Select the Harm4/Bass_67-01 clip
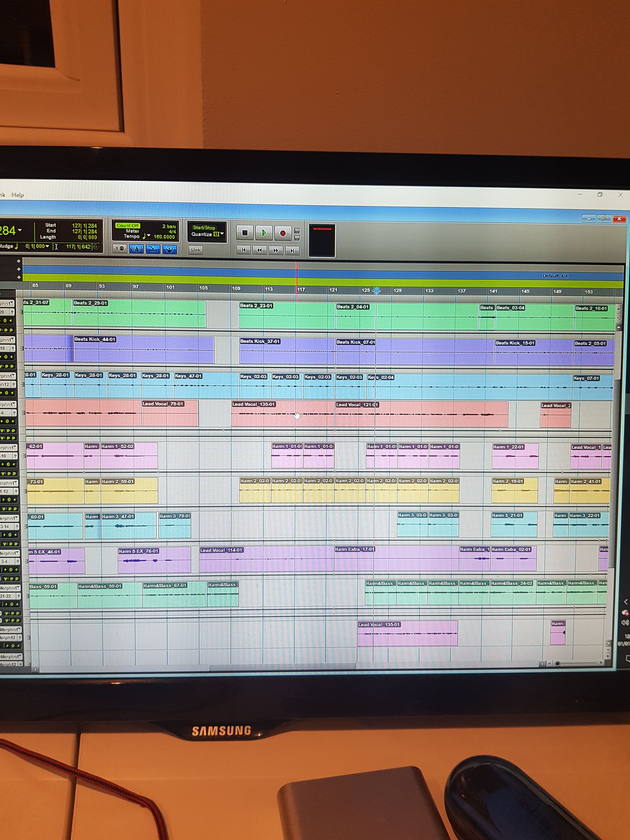Image resolution: width=630 pixels, height=840 pixels. tap(175, 596)
